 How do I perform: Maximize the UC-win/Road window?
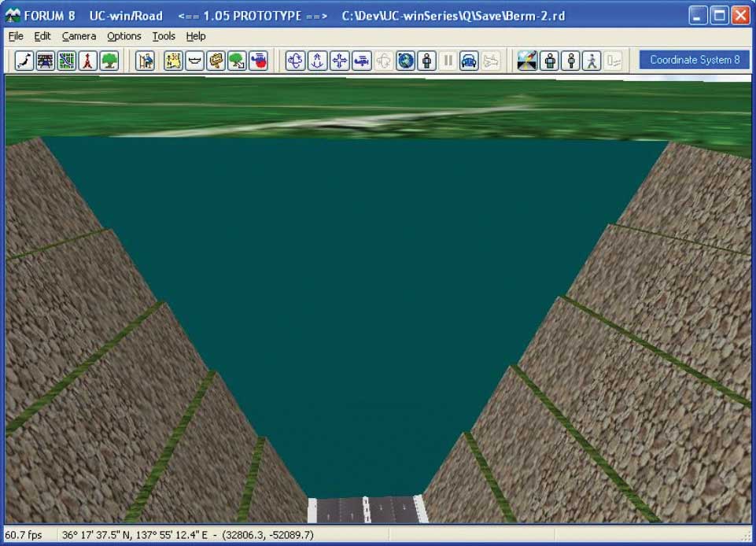tap(719, 16)
